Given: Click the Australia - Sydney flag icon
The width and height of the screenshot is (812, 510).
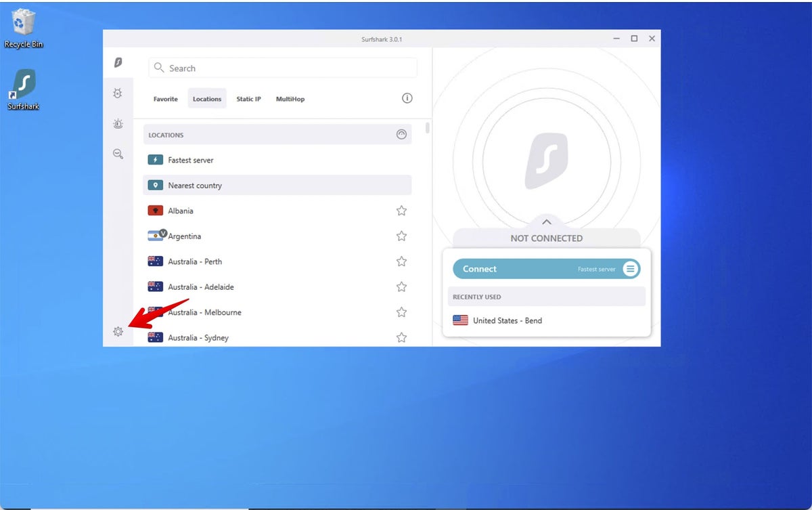Looking at the screenshot, I should (156, 337).
